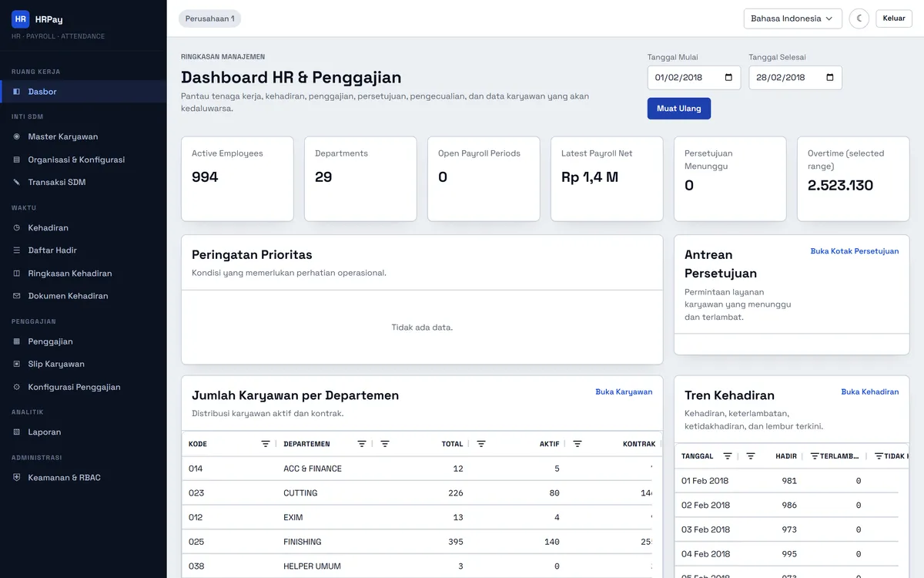The width and height of the screenshot is (924, 578).
Task: Click the Buka Karyawan link
Action: (x=624, y=392)
